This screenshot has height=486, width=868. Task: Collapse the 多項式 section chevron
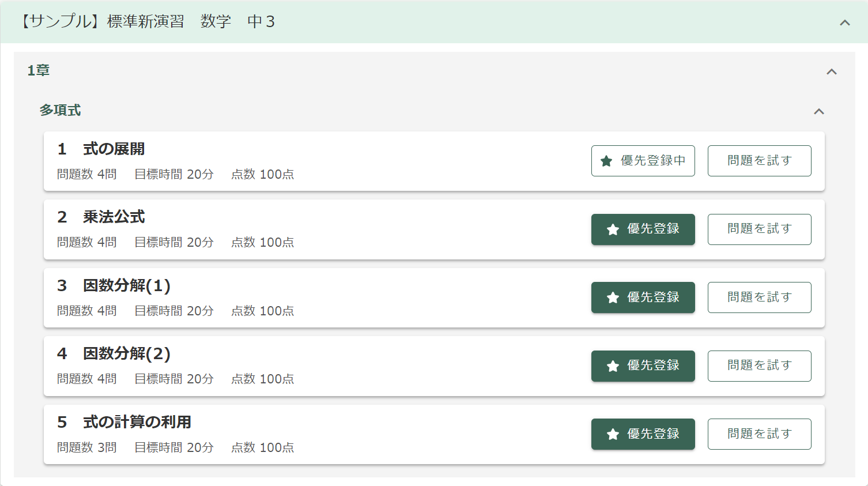click(818, 111)
